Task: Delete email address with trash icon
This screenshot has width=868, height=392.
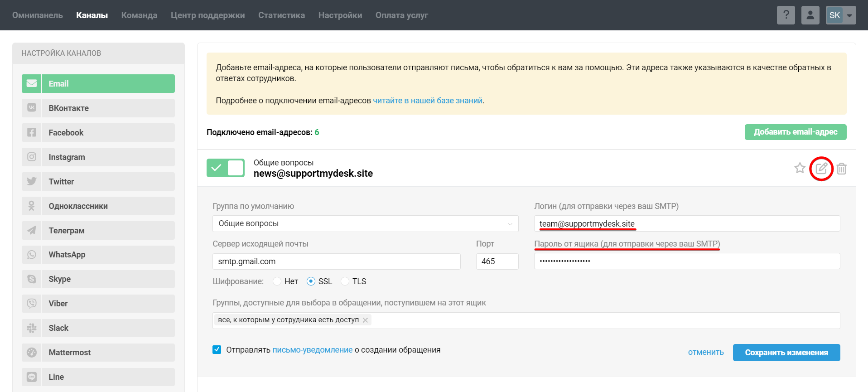Action: point(841,169)
